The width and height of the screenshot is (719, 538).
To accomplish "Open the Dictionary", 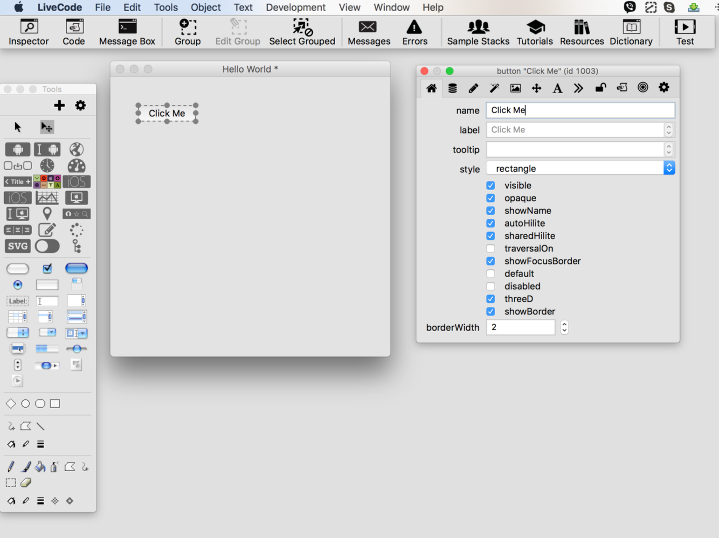I will pyautogui.click(x=631, y=32).
